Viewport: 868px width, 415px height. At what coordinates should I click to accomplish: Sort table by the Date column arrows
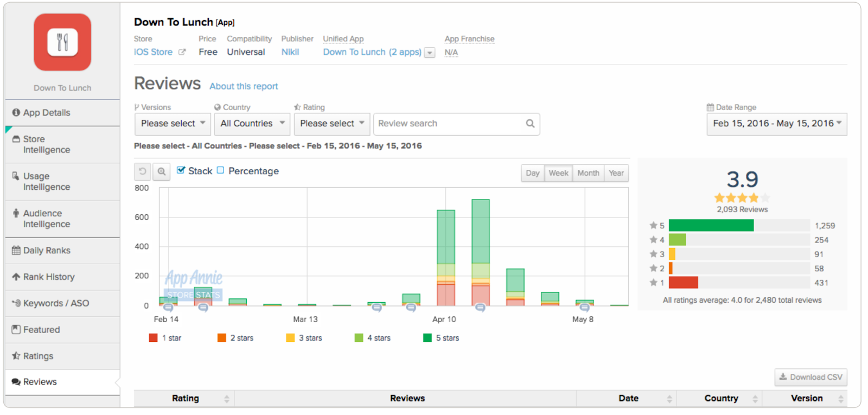click(669, 399)
